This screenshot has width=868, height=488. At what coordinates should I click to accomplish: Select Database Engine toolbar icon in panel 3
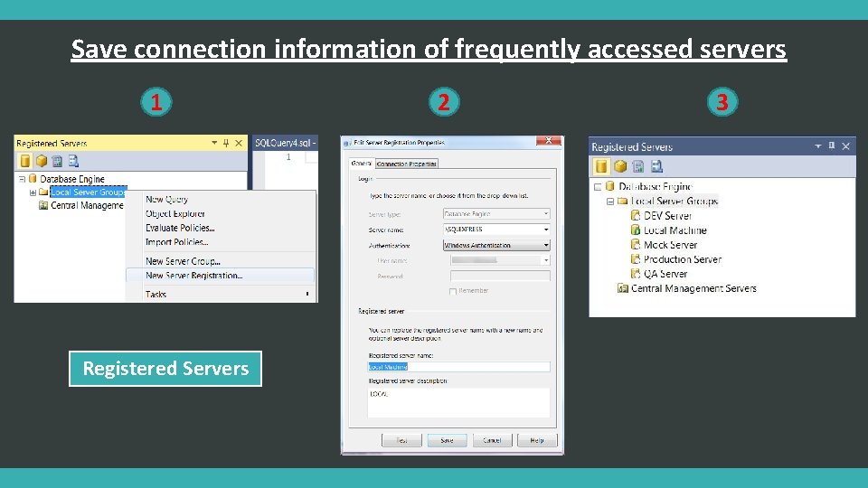coord(601,166)
